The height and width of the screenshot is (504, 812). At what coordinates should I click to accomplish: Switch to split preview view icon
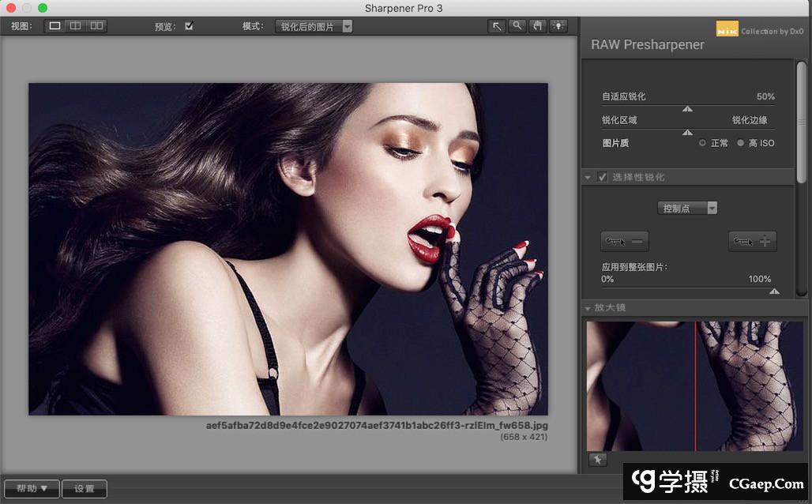click(x=75, y=26)
